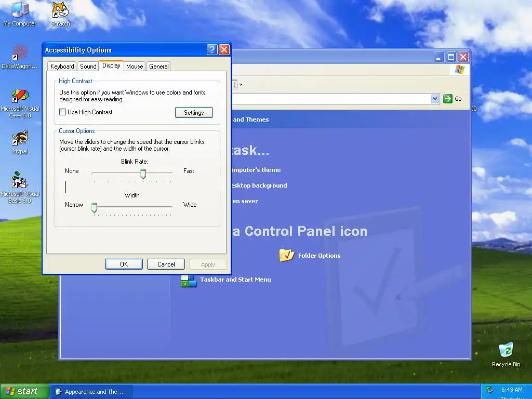Minimize the Control Panel window
The image size is (532, 399).
pyautogui.click(x=439, y=57)
